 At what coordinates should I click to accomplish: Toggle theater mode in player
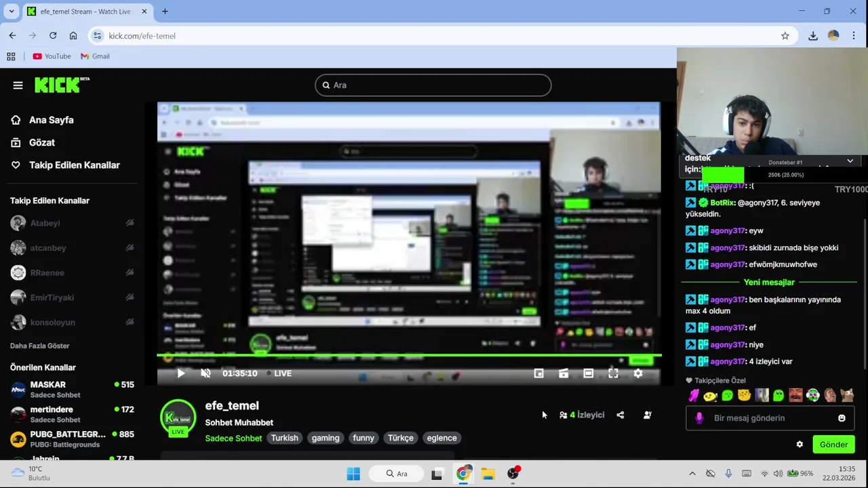click(588, 373)
